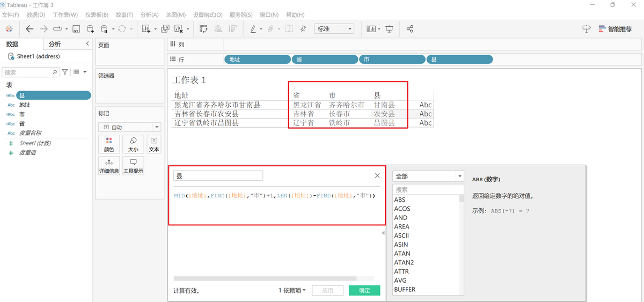This screenshot has height=302, width=644.
Task: Click the data pane 搜索 search field
Action: click(x=31, y=71)
